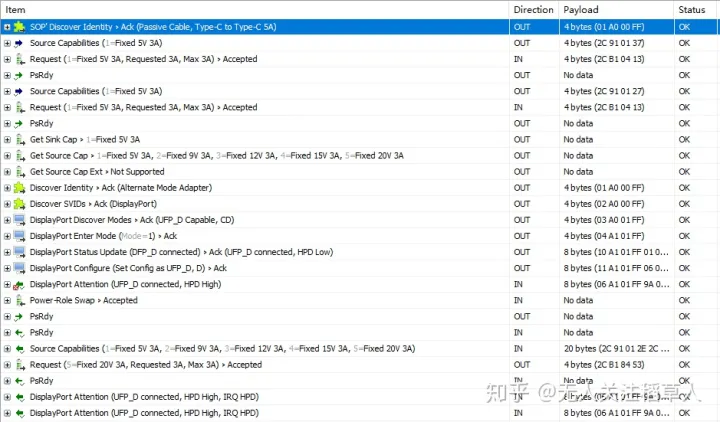Click the Discover SVIDs puzzle icon

coord(19,204)
